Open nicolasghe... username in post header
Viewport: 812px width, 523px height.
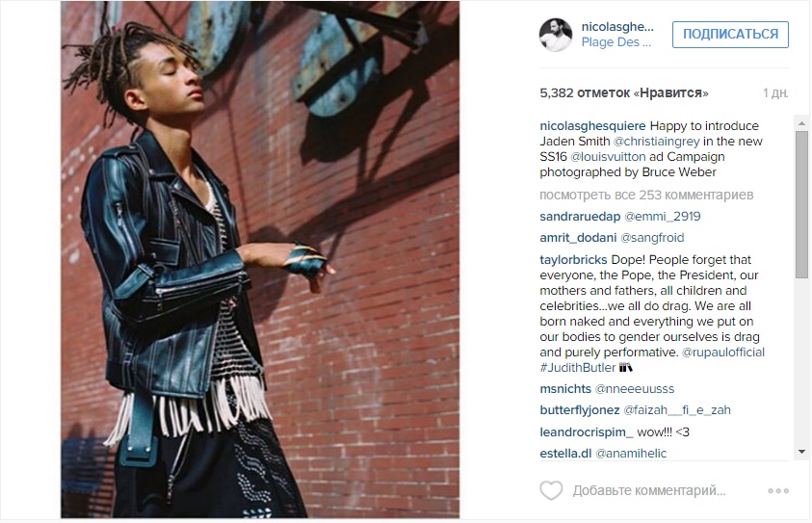(x=617, y=27)
